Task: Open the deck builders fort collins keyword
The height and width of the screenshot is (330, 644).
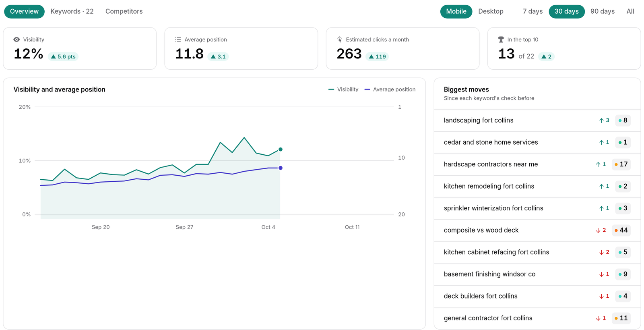Action: (x=537, y=296)
